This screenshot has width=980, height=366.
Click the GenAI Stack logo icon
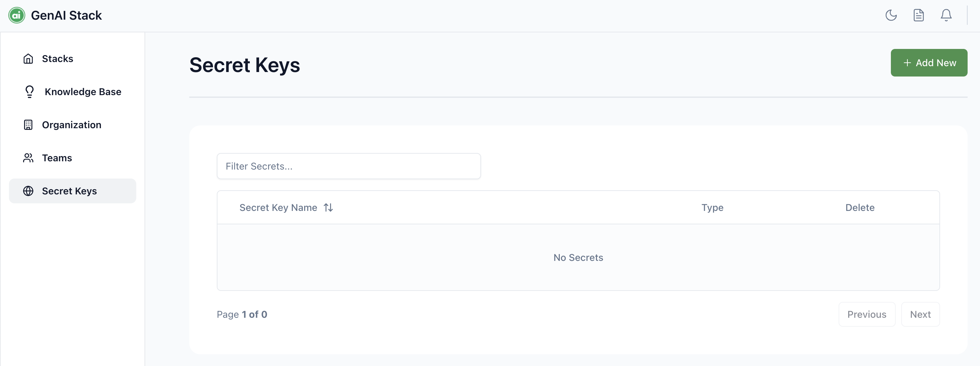17,15
